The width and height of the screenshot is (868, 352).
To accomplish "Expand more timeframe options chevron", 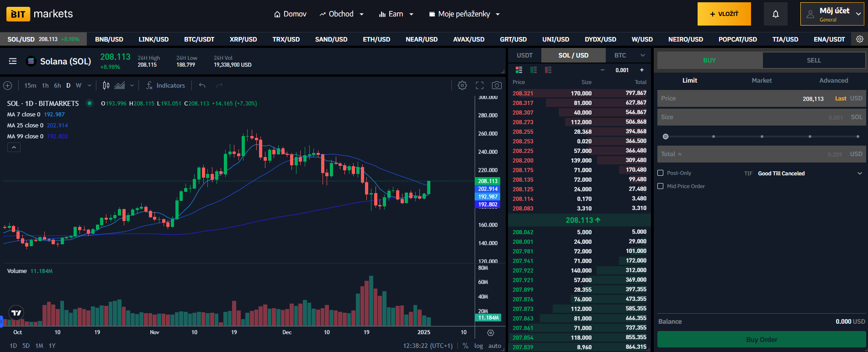I will 90,85.
